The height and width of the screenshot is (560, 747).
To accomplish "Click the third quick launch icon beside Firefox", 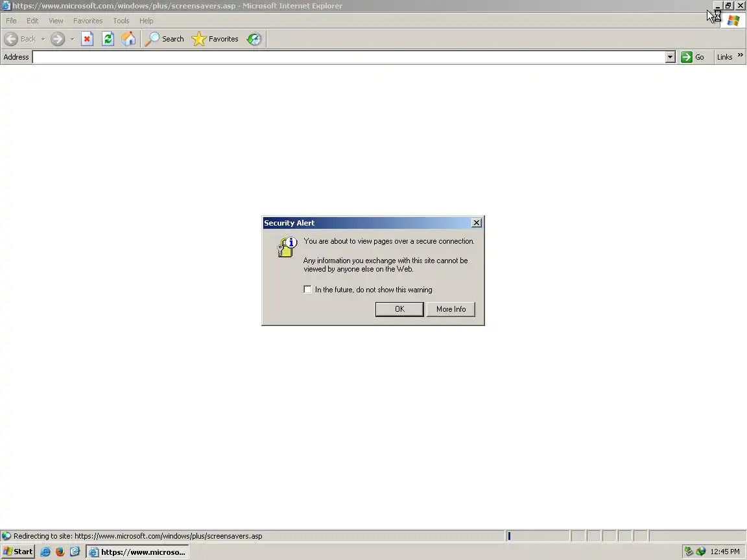I will (75, 552).
